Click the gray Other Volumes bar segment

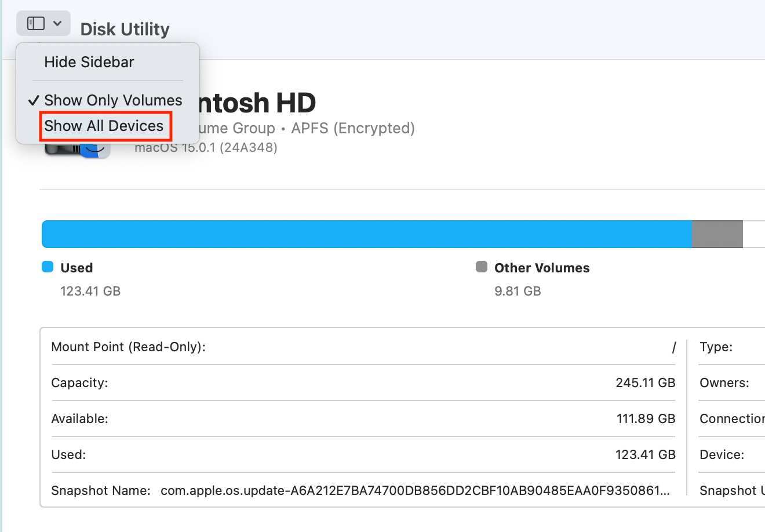tap(717, 234)
